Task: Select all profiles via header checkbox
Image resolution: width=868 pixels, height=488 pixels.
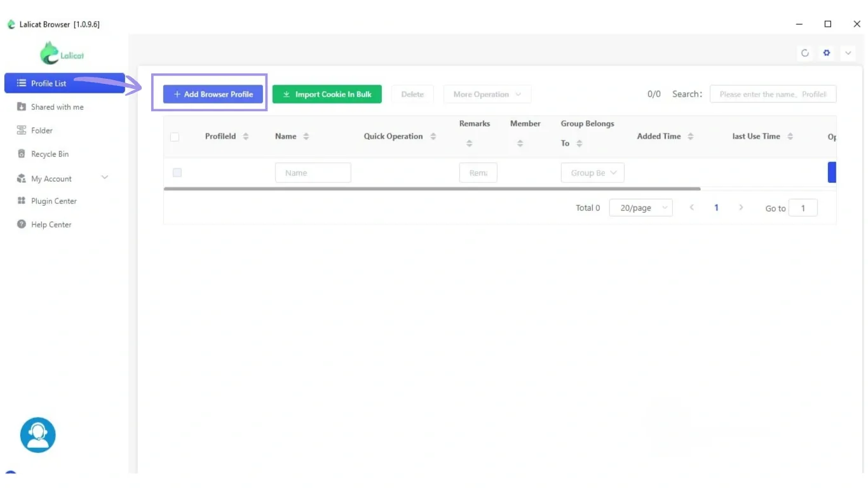Action: click(x=175, y=137)
